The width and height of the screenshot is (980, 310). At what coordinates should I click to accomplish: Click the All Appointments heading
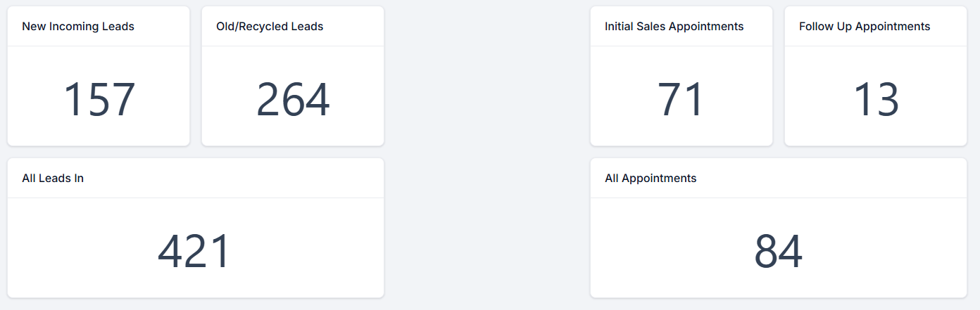click(x=651, y=179)
